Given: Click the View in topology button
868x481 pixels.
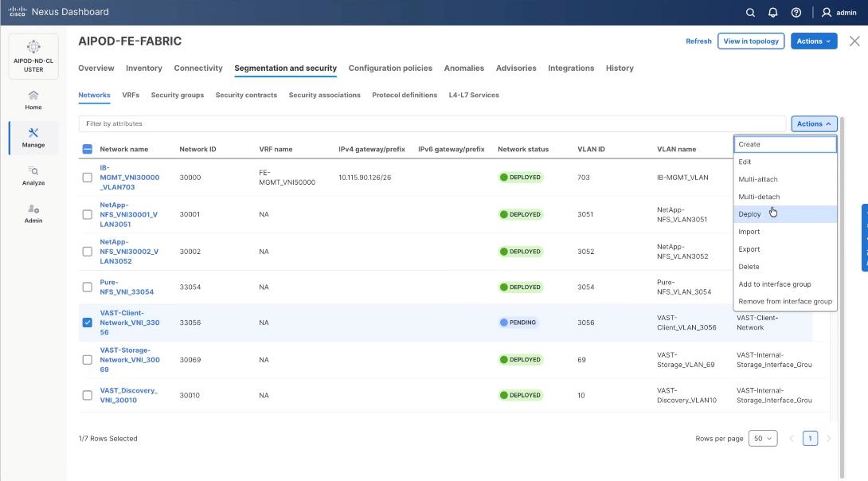Looking at the screenshot, I should 750,41.
